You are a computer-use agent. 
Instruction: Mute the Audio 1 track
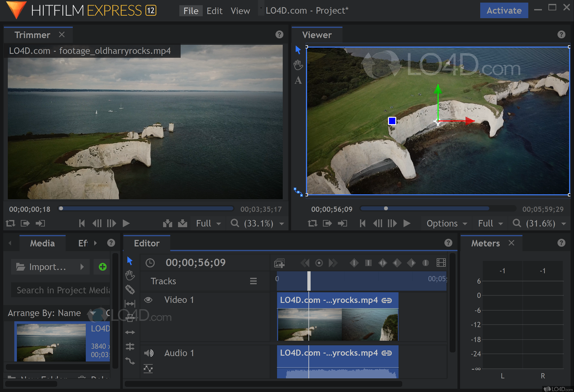(x=149, y=353)
